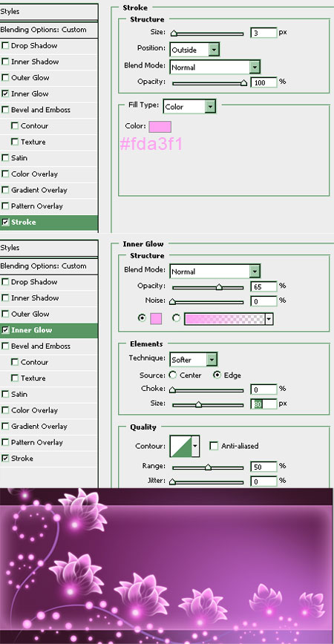The width and height of the screenshot is (334, 644).
Task: Enable Pattern Overlay in Inner Glow panel list
Action: 5,442
